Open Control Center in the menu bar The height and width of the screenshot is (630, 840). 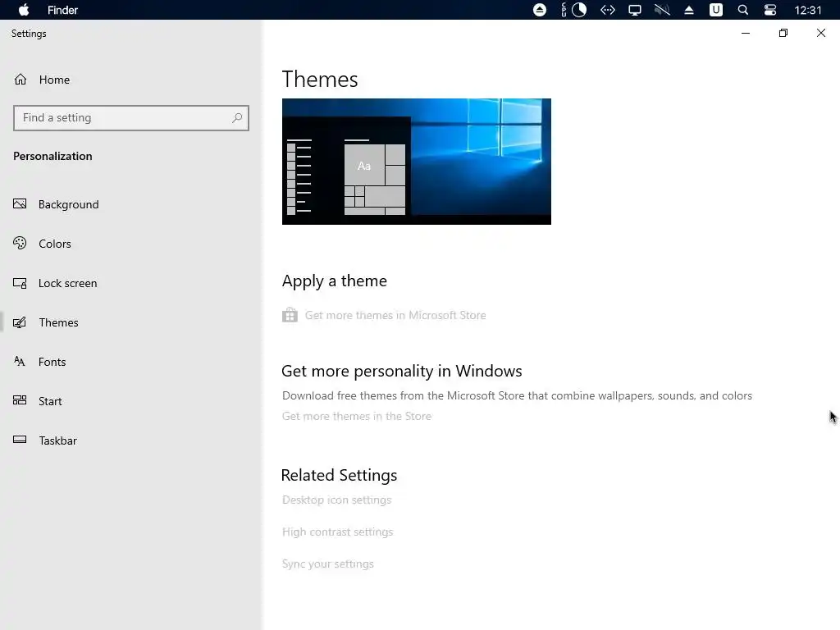769,10
